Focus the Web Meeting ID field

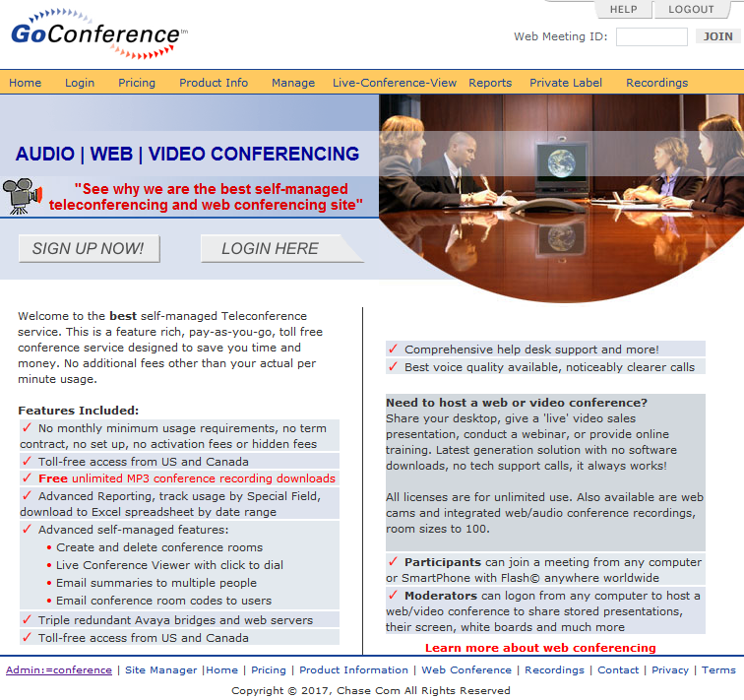[x=651, y=36]
